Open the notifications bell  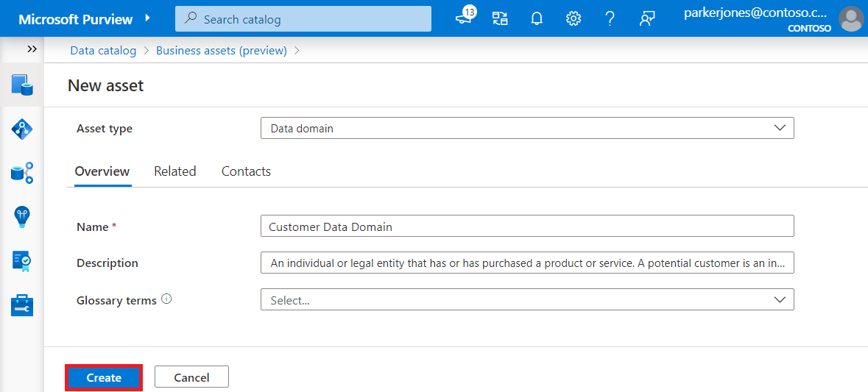537,19
